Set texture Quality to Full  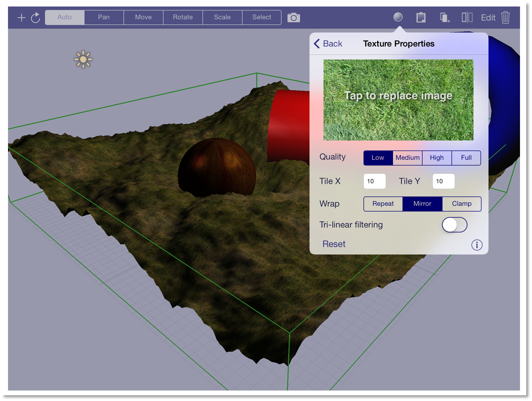[x=466, y=158]
